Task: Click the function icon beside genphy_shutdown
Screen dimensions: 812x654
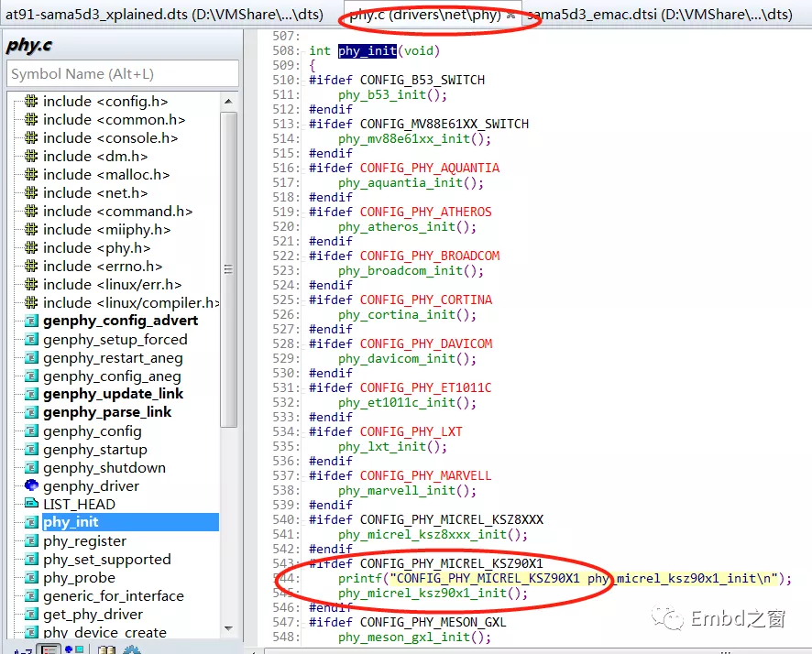Action: 31,468
